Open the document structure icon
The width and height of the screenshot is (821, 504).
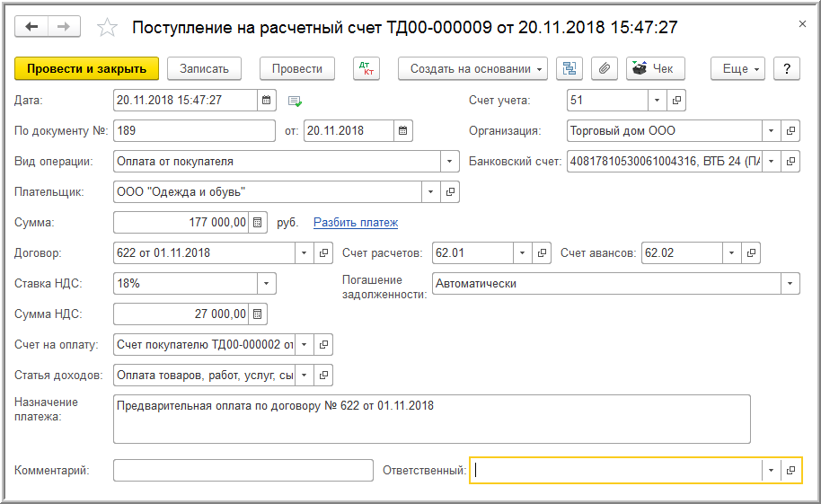point(569,69)
